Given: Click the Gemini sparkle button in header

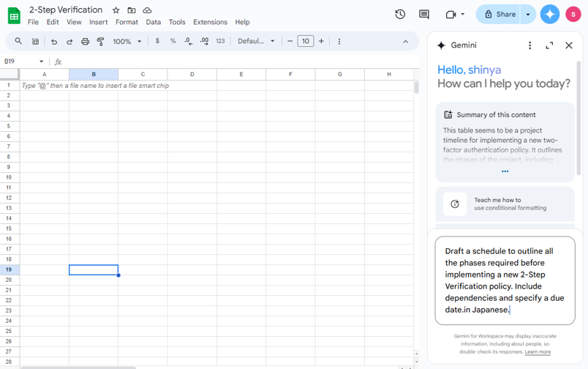Looking at the screenshot, I should click(x=550, y=14).
